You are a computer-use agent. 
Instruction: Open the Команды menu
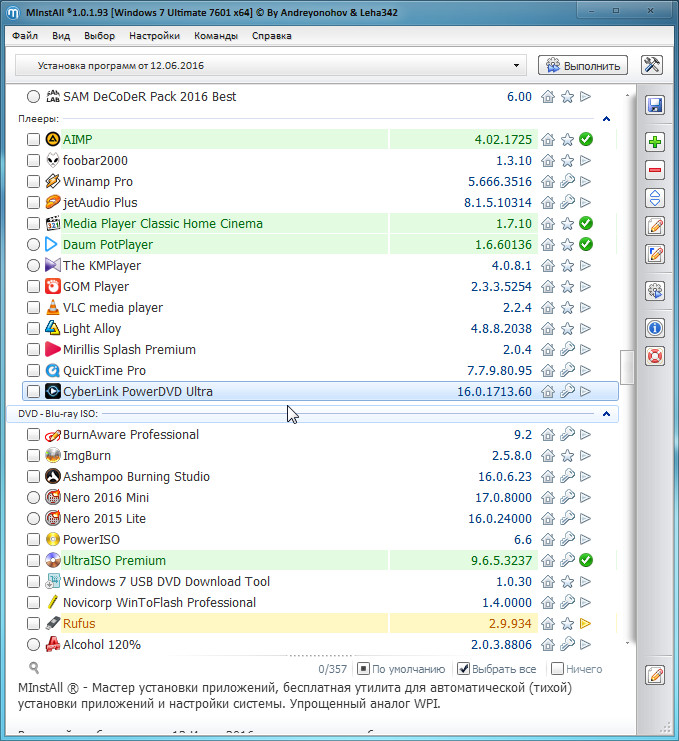[216, 36]
